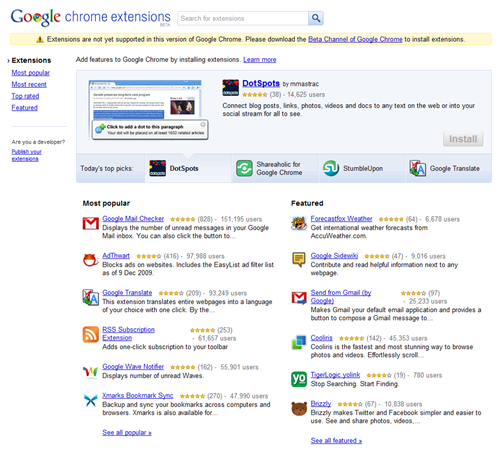Open Google Wave Notifier link
Viewport: 500px width, 451px height.
pyautogui.click(x=133, y=367)
